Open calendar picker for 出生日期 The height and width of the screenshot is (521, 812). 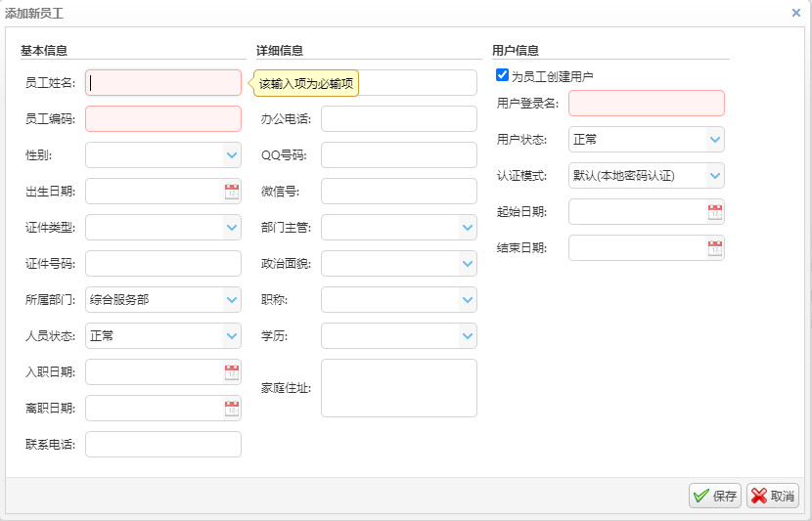[231, 192]
